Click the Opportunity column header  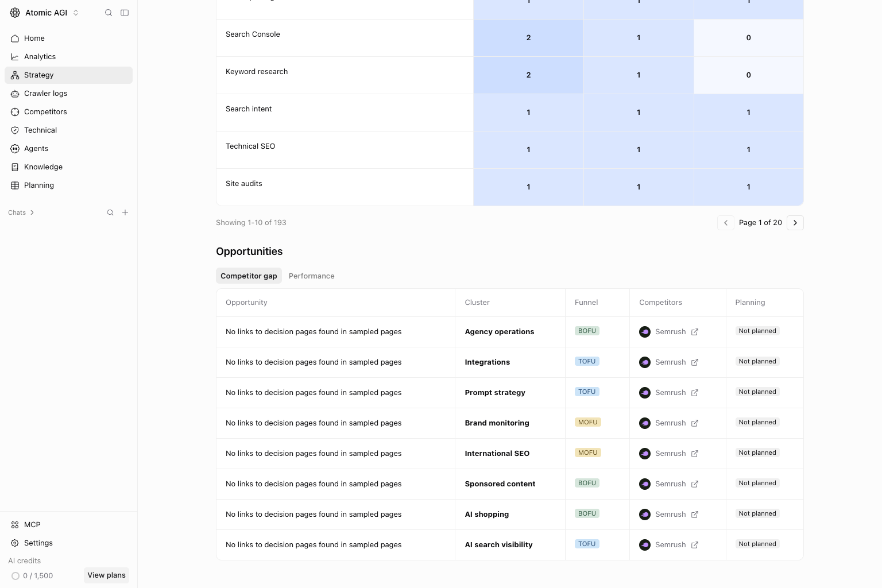pyautogui.click(x=246, y=303)
